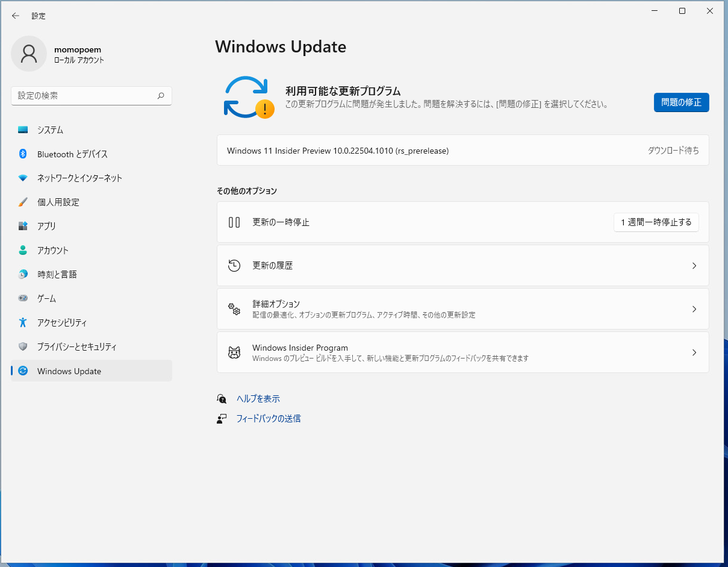Viewport: 728px width, 567px height.
Task: Click the back arrow in the title bar
Action: point(16,16)
